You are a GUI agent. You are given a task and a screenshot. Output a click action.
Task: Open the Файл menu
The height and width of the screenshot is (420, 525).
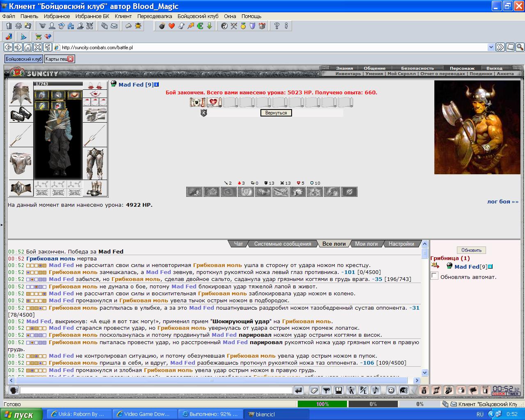point(9,16)
